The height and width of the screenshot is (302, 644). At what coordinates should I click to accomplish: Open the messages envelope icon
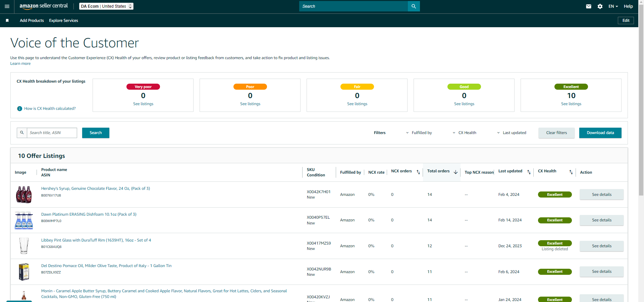pyautogui.click(x=589, y=6)
